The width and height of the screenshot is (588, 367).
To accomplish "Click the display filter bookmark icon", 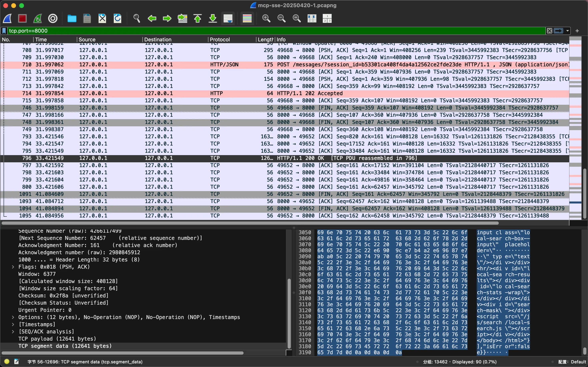I will 4,31.
